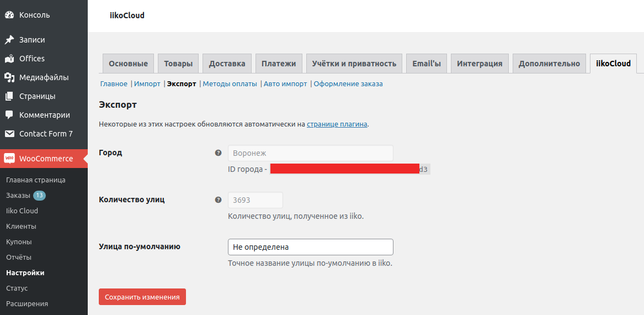Open Заказы in WooCommerce submenu

tap(18, 195)
